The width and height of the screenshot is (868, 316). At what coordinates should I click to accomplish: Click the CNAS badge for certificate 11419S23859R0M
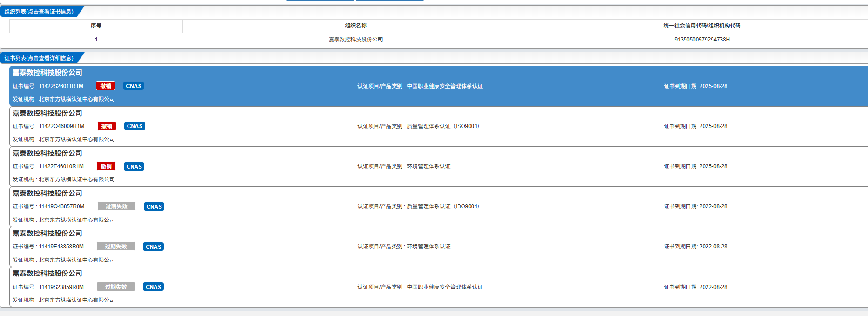tap(154, 287)
